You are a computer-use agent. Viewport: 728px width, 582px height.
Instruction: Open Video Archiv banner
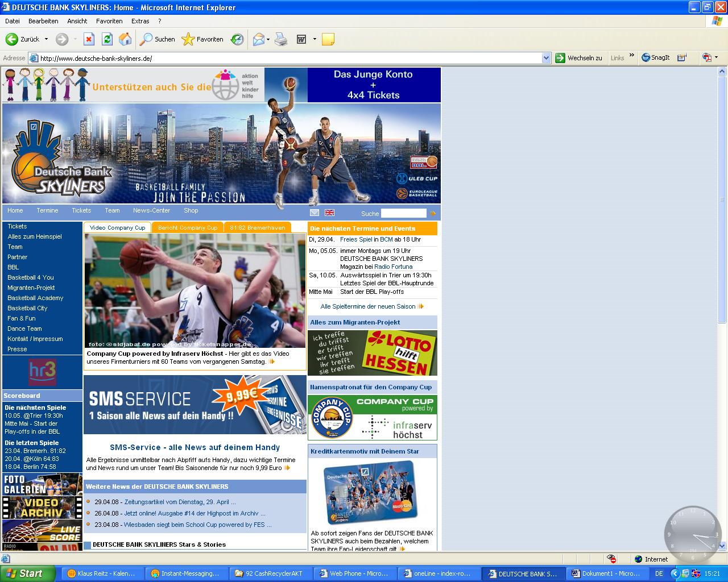(42, 508)
